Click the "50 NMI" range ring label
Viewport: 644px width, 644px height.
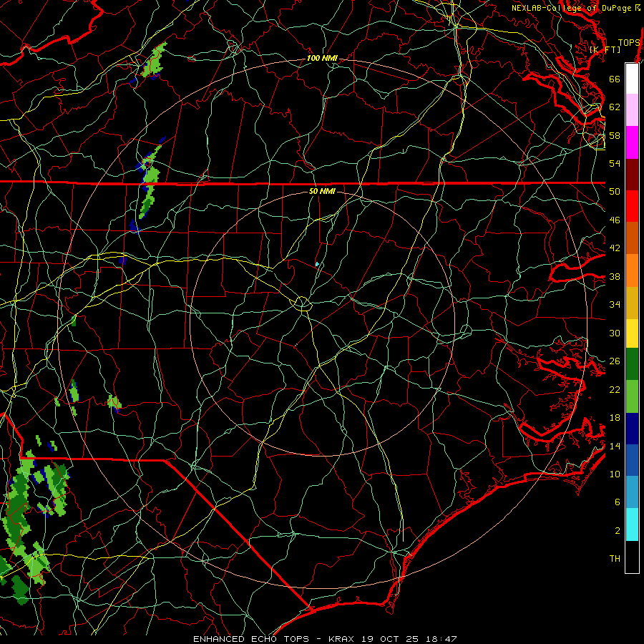click(x=321, y=191)
